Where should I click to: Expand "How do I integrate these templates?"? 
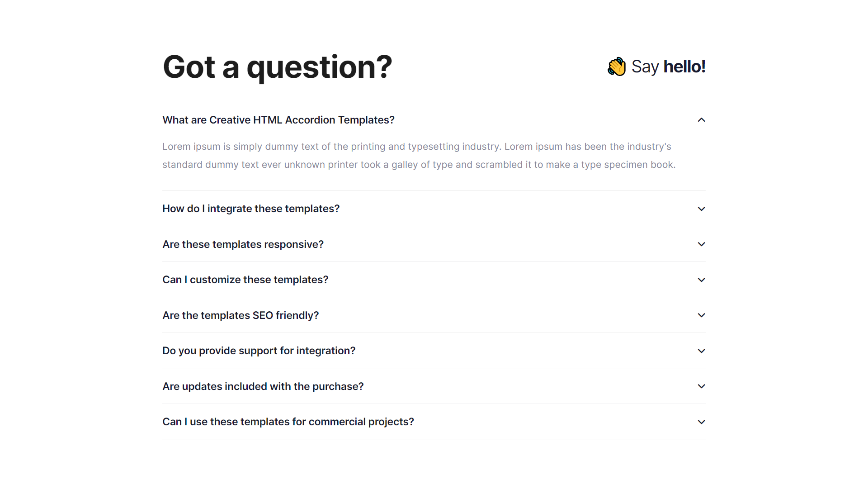click(x=251, y=209)
